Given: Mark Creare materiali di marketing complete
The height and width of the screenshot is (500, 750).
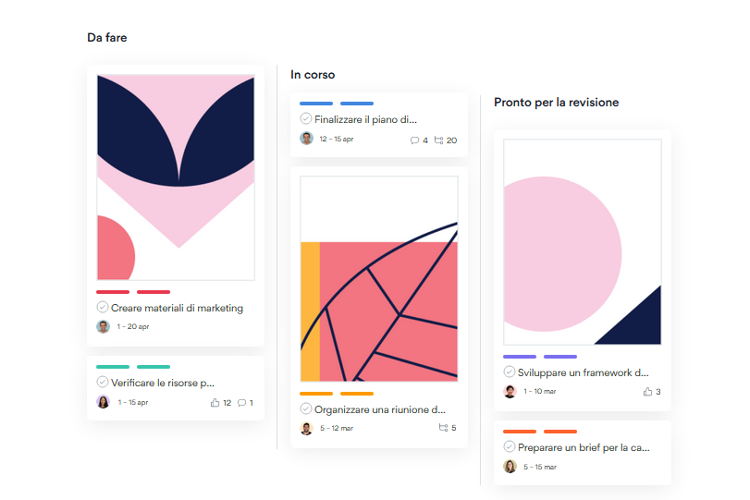Looking at the screenshot, I should 102,307.
